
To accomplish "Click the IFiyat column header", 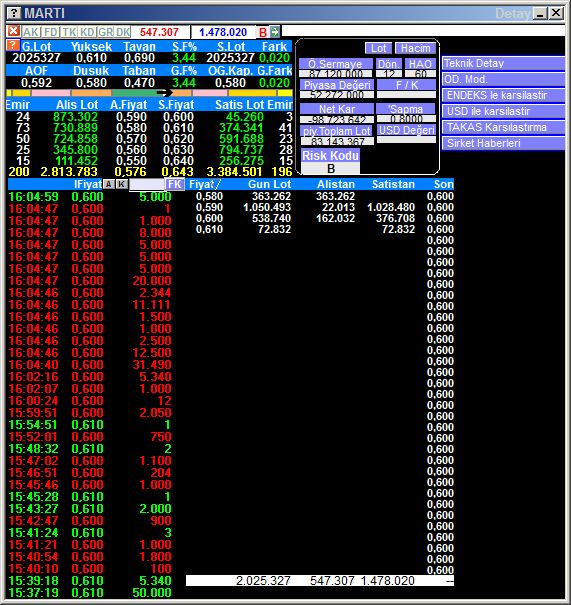I will pos(88,184).
